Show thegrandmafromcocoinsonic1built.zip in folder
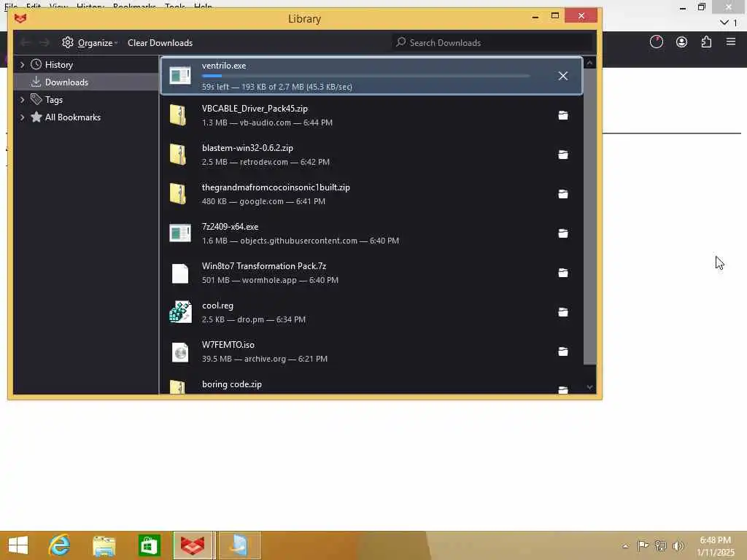This screenshot has width=747, height=560. pos(562,194)
